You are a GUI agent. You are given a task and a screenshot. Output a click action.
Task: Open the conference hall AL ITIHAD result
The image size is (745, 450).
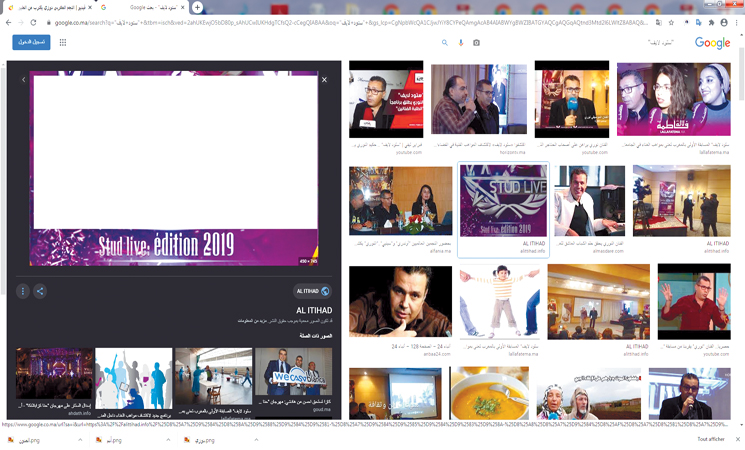(x=598, y=302)
